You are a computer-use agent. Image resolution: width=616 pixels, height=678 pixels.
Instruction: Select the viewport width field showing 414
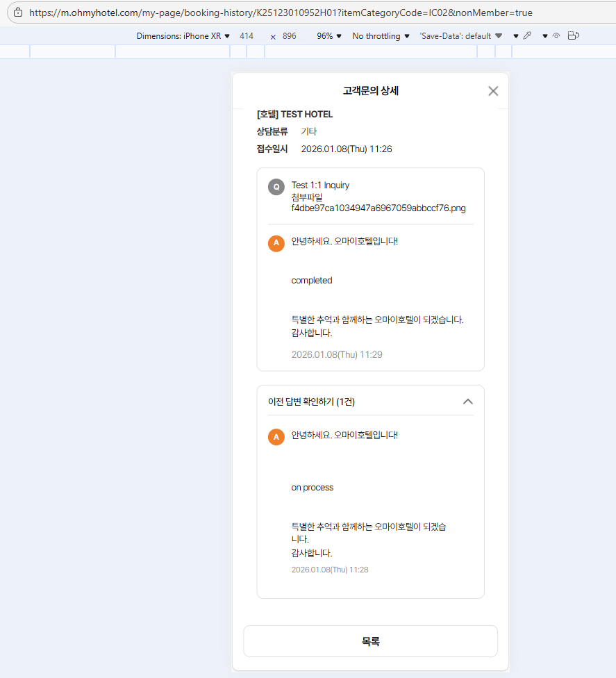tap(247, 36)
